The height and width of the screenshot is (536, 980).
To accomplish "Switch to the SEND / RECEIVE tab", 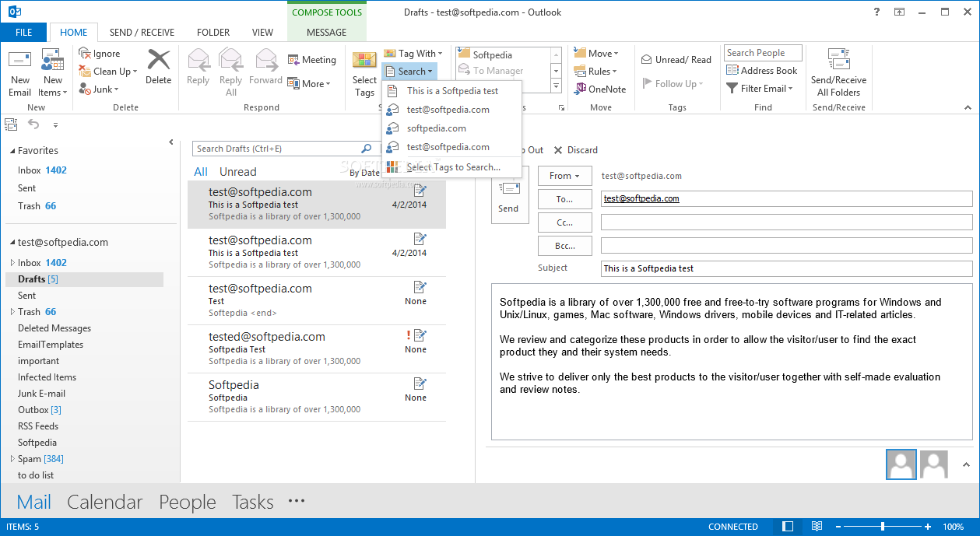I will (x=142, y=33).
